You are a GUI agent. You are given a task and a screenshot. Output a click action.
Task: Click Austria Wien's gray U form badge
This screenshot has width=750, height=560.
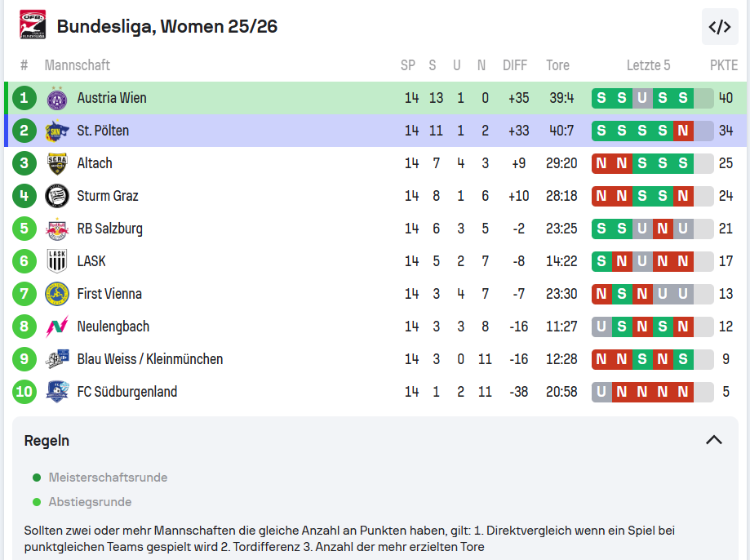pyautogui.click(x=642, y=98)
